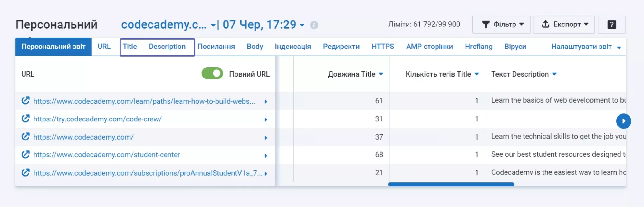Switch to the Title tab

130,47
